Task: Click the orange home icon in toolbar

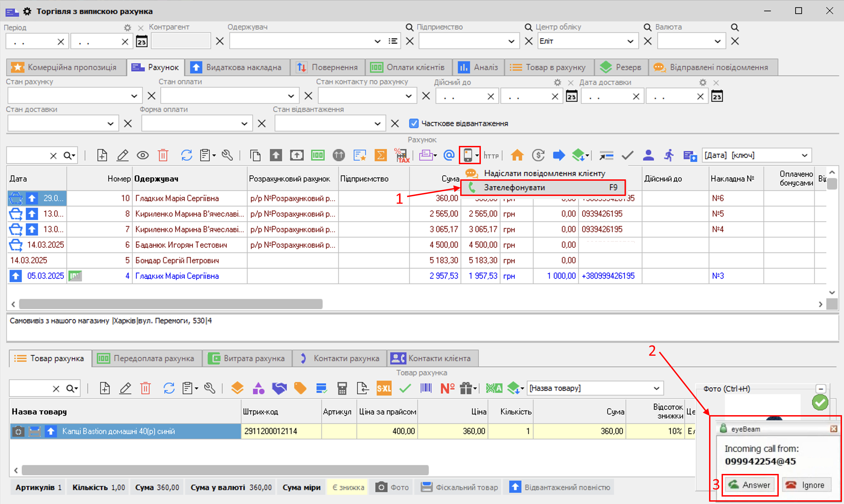Action: [517, 155]
